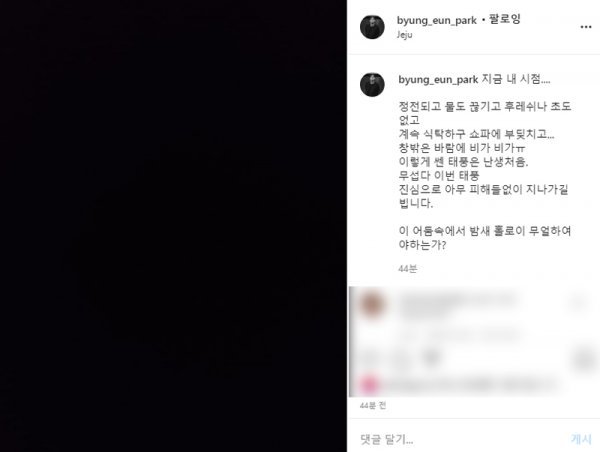Click the blurred pink avatar in the likes row
Screen dimensions: 600x452
pos(369,384)
